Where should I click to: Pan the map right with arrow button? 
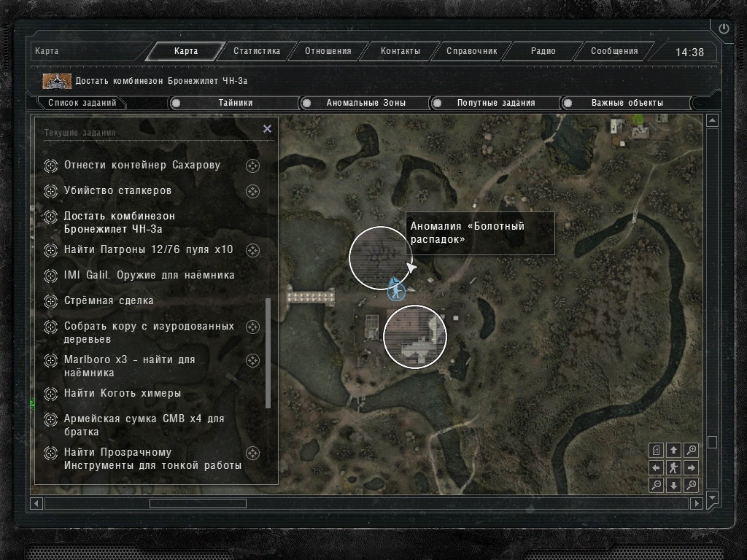pyautogui.click(x=692, y=467)
